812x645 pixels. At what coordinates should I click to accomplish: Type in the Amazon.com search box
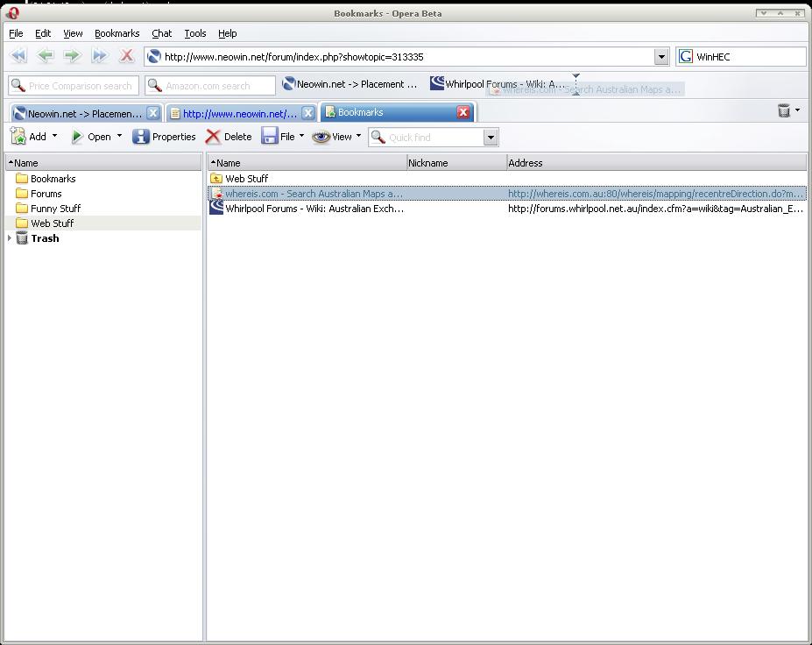tap(210, 85)
